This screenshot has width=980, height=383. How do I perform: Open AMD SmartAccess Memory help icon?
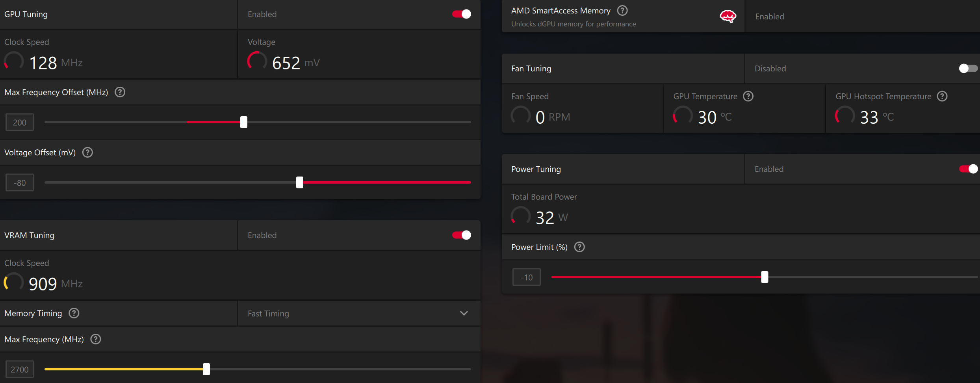pyautogui.click(x=622, y=11)
